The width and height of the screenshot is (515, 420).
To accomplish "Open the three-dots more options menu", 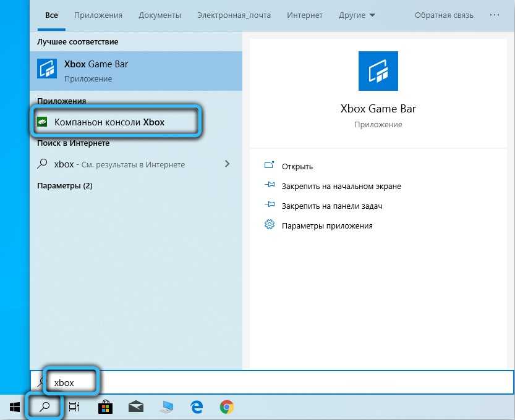I will (495, 15).
